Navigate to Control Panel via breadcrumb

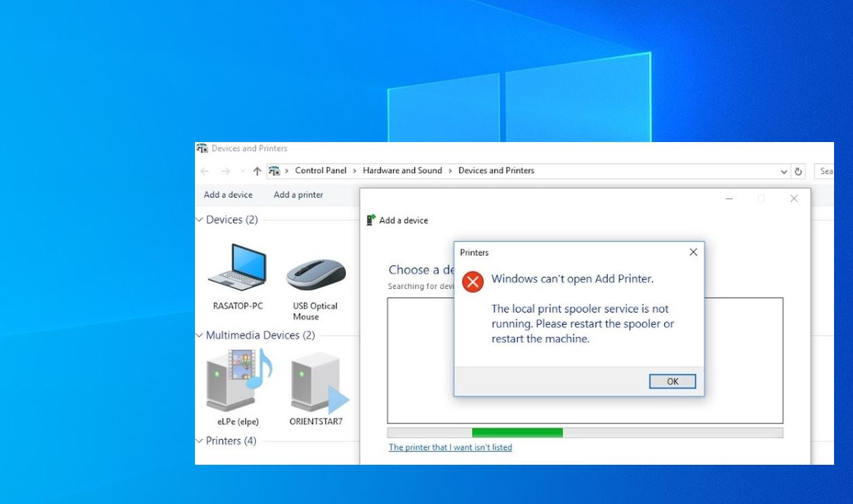pyautogui.click(x=321, y=170)
